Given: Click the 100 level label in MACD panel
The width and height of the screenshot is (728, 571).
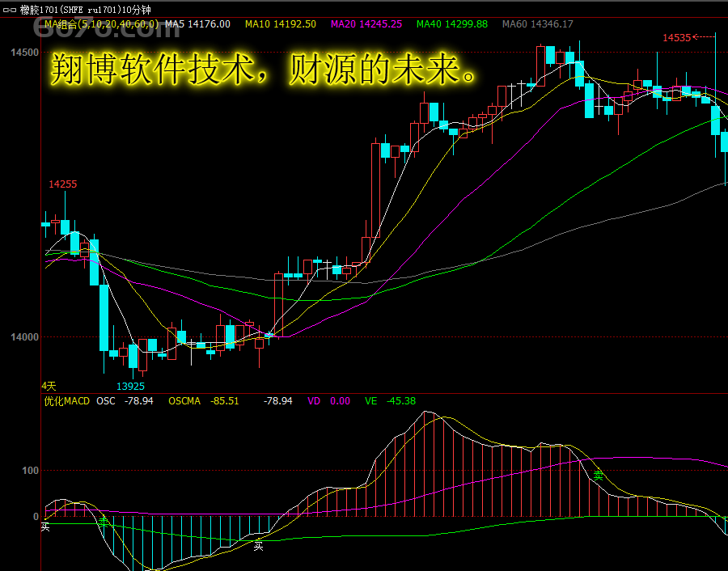Looking at the screenshot, I should (x=30, y=471).
